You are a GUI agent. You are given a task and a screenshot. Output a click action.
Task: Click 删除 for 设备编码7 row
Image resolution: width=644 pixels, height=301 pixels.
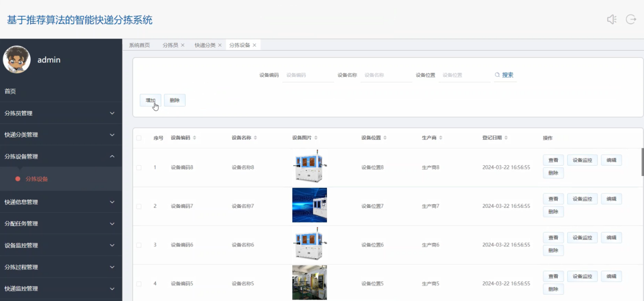click(x=553, y=212)
